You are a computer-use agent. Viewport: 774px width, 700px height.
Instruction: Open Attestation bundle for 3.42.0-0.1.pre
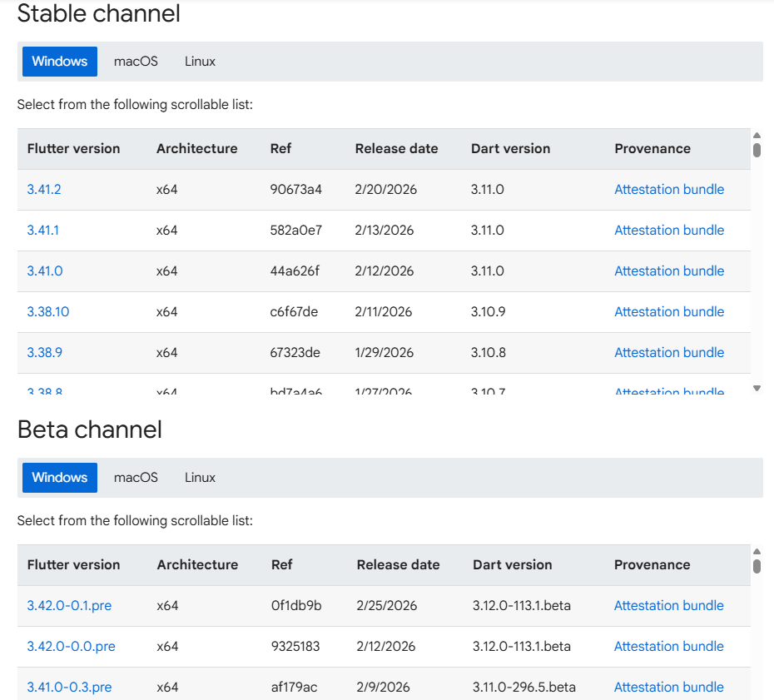(669, 606)
